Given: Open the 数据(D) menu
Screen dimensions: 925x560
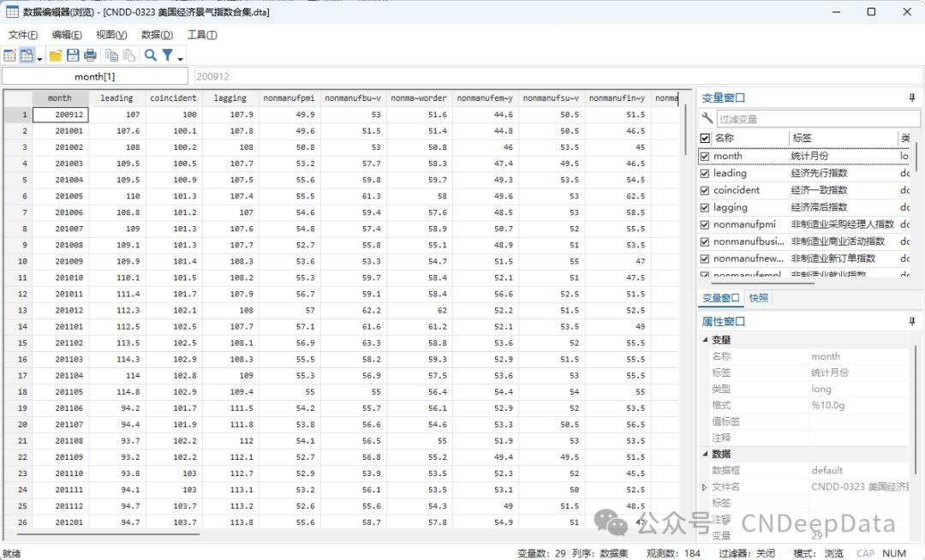Looking at the screenshot, I should [157, 35].
